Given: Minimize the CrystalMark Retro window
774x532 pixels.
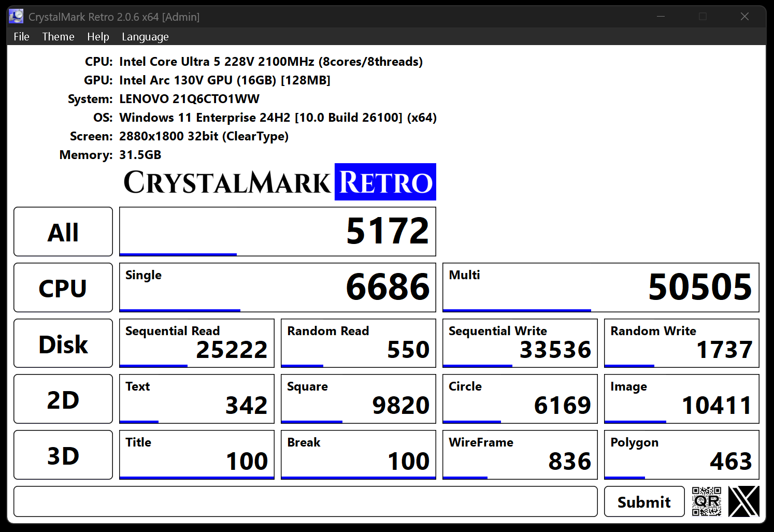Looking at the screenshot, I should pyautogui.click(x=661, y=17).
